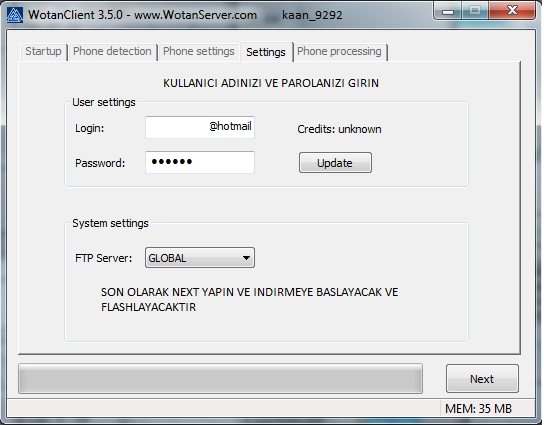This screenshot has width=544, height=425.
Task: Click the System settings group label
Action: point(110,223)
